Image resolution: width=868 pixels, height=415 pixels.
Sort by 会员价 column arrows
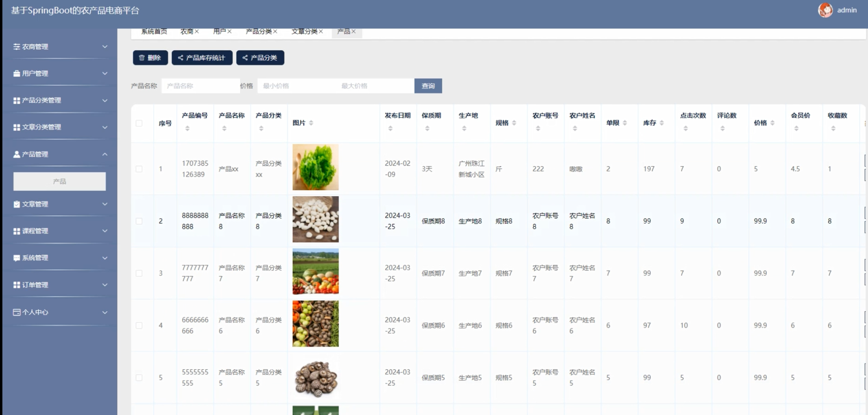tap(796, 128)
